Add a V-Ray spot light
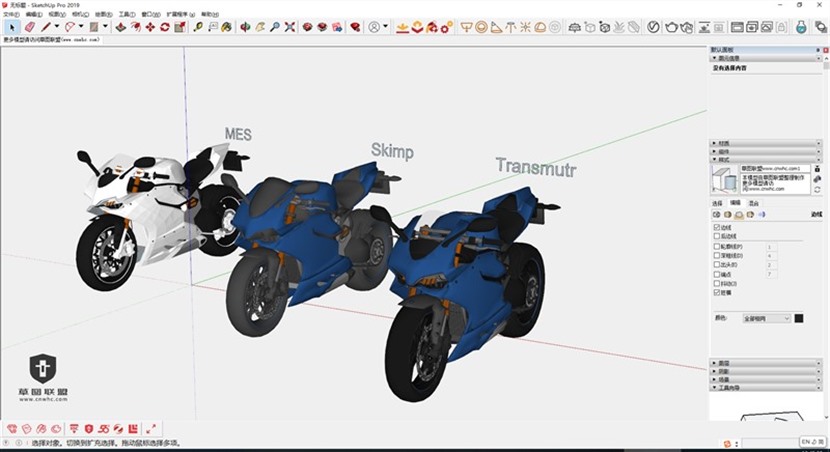The width and height of the screenshot is (830, 452). [496, 26]
